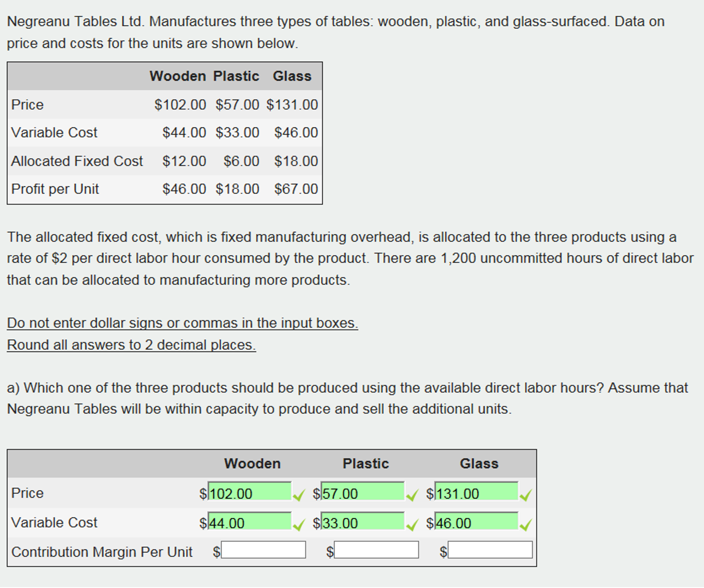Click the Glass profit per unit $67.00 cell
This screenshot has height=588, width=704.
pyautogui.click(x=296, y=189)
